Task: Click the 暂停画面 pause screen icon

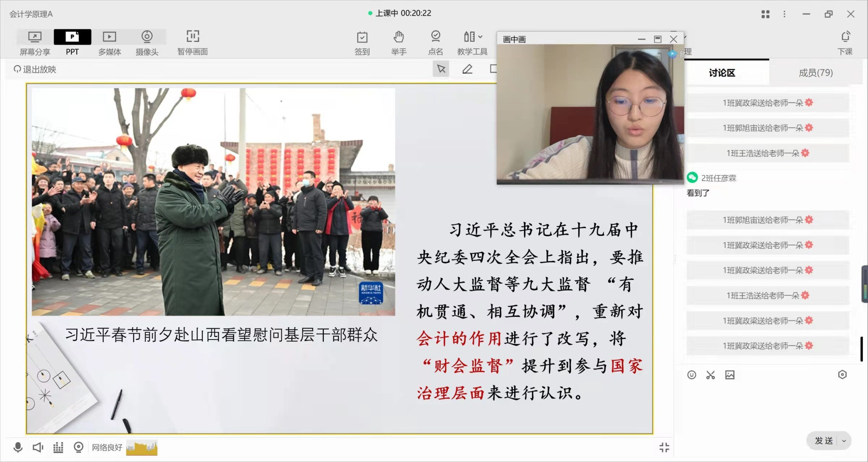Action: click(192, 37)
